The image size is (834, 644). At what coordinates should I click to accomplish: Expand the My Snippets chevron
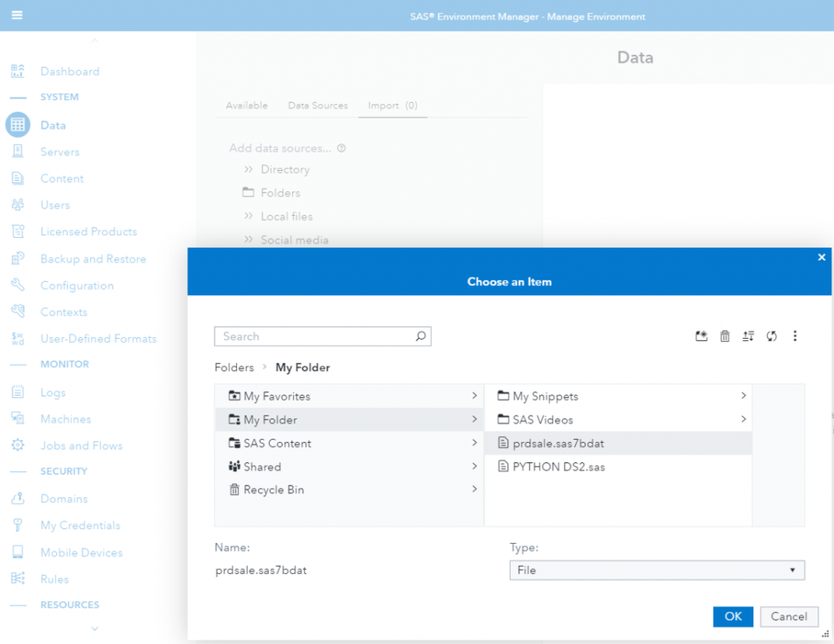[x=743, y=396]
